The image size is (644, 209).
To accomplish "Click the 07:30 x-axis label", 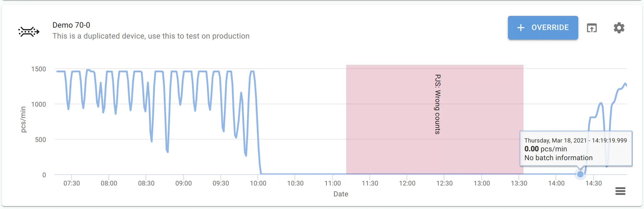I will click(72, 183).
